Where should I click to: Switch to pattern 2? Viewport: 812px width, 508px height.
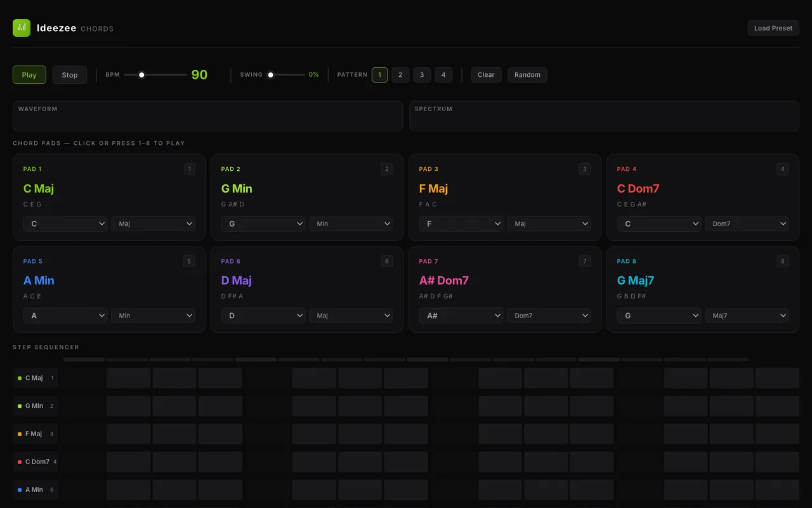[x=400, y=75]
